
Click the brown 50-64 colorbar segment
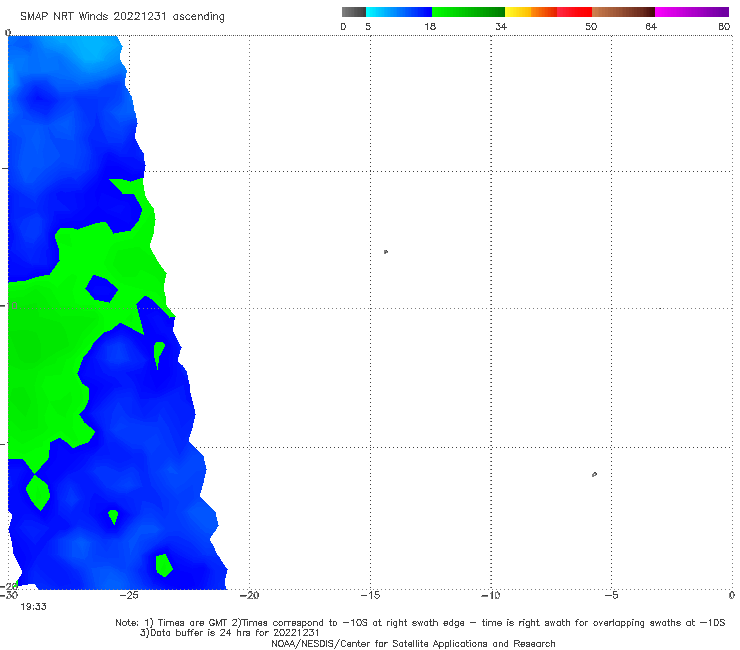click(x=623, y=12)
